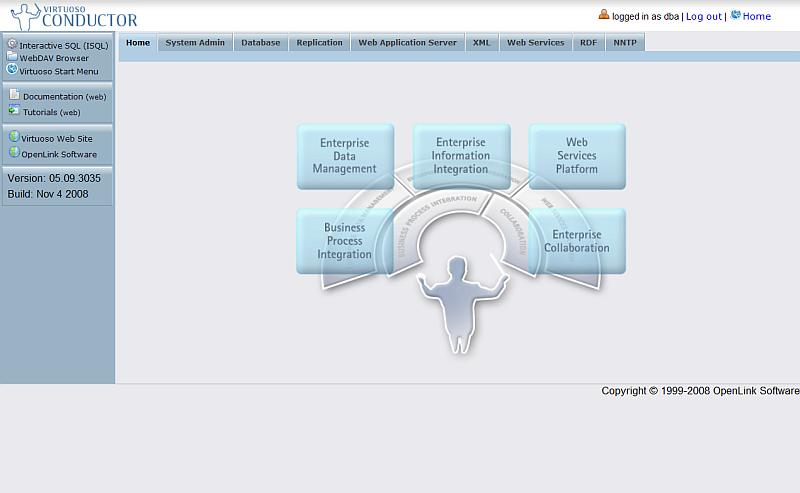The width and height of the screenshot is (800, 493).
Task: Click the Version: 05.09.3035 text
Action: coord(54,178)
